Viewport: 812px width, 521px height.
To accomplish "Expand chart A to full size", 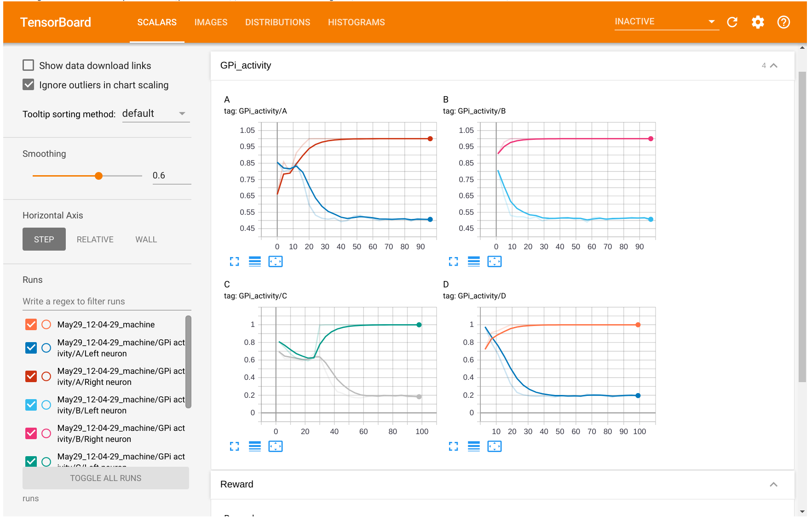I will point(235,262).
